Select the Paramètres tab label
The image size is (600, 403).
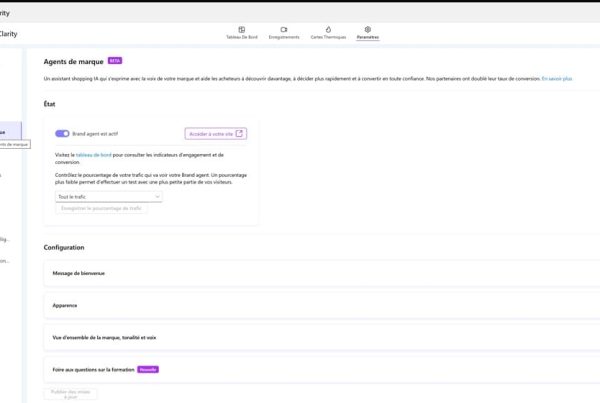click(368, 37)
